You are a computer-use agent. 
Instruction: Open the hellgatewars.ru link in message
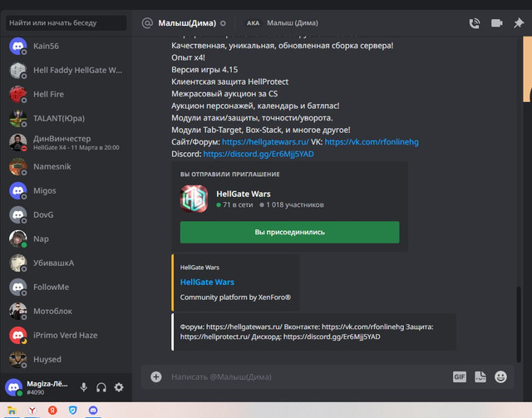tap(265, 142)
